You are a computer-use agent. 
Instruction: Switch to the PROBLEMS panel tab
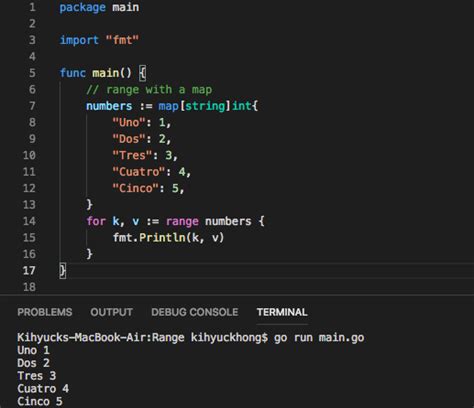[x=45, y=312]
